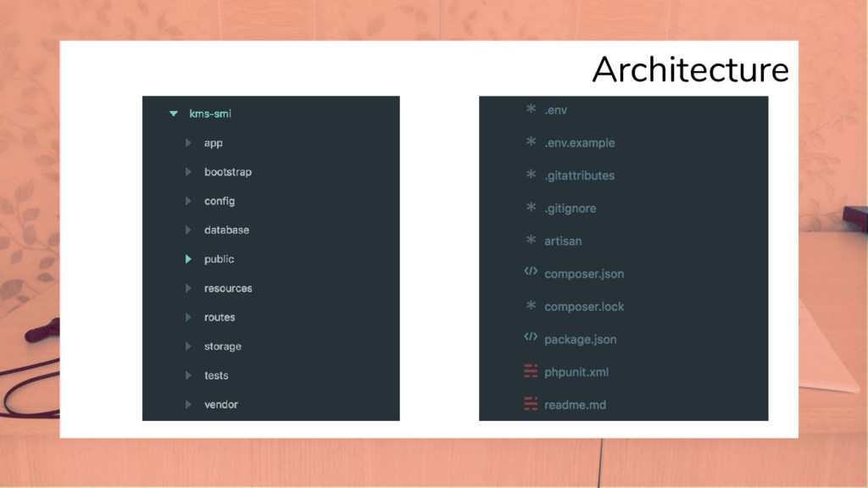Click the asterisk icon beside .env
Viewport: 868px width, 488px height.
coord(531,108)
